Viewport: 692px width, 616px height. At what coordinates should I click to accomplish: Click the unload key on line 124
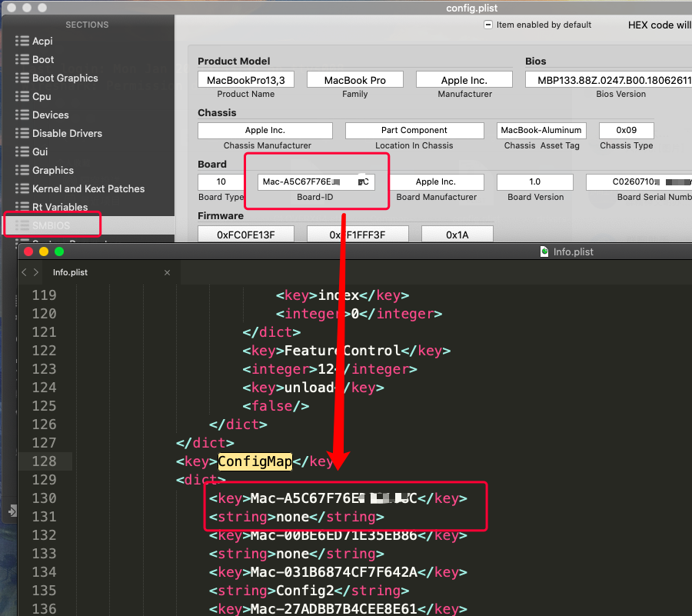click(309, 388)
